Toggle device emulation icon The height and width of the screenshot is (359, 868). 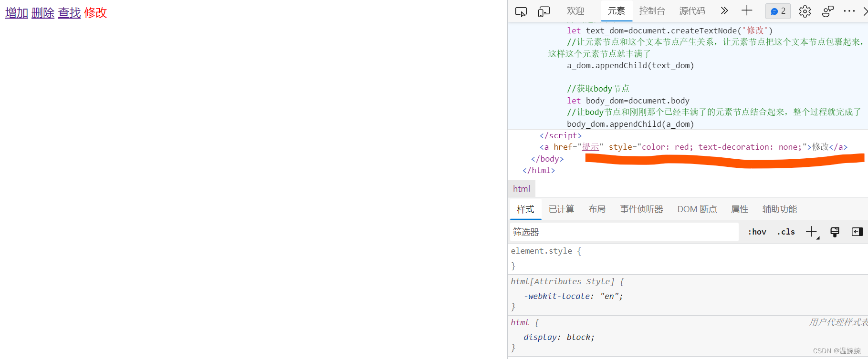click(544, 11)
